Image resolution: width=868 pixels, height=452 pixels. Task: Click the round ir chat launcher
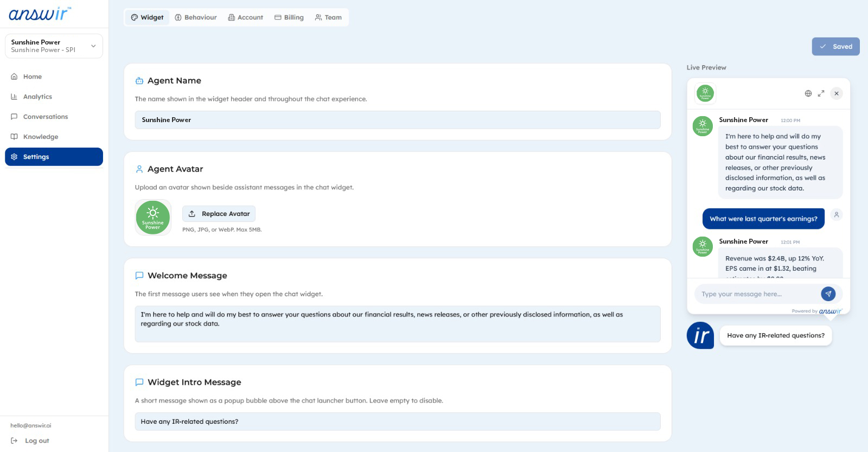coord(700,335)
